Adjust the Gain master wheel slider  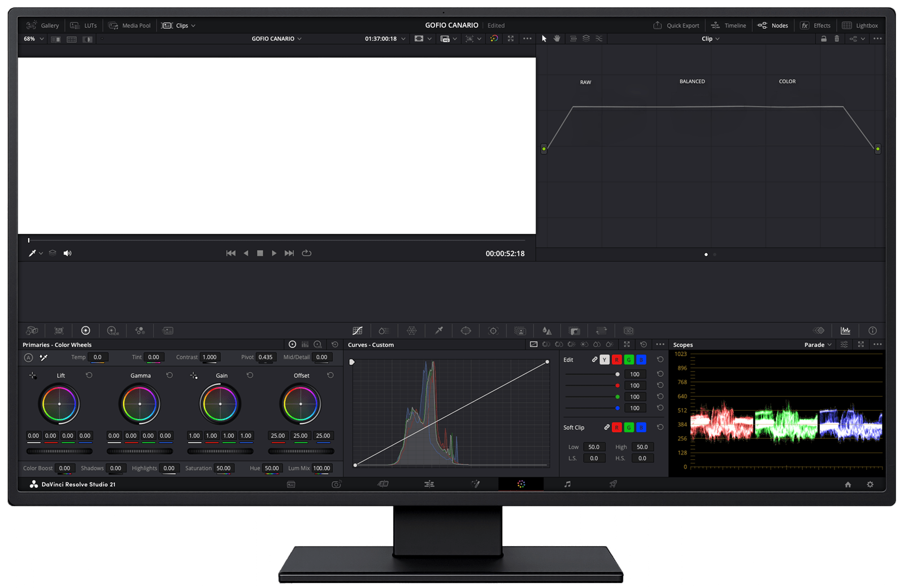(x=220, y=451)
